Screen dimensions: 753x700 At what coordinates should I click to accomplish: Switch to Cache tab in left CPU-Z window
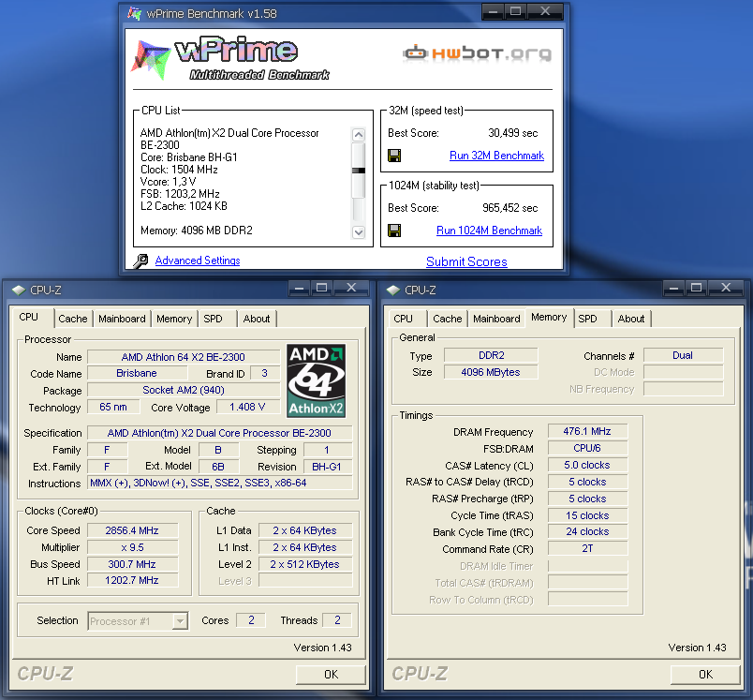click(73, 319)
